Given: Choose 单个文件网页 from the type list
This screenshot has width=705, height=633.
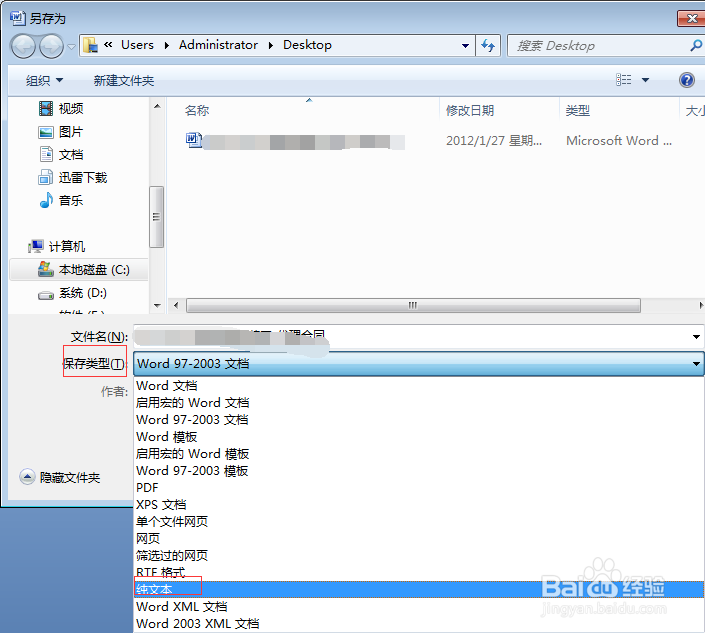Looking at the screenshot, I should (419, 522).
